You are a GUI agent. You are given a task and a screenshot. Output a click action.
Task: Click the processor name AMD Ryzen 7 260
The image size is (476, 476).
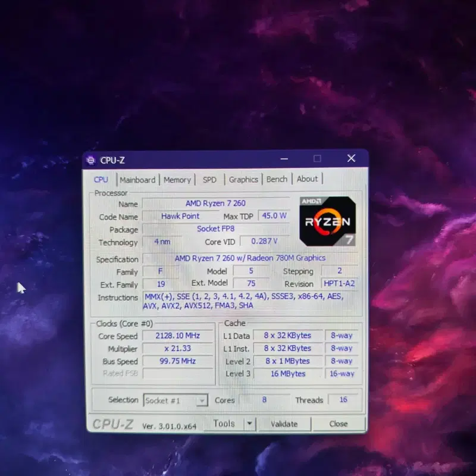point(216,203)
